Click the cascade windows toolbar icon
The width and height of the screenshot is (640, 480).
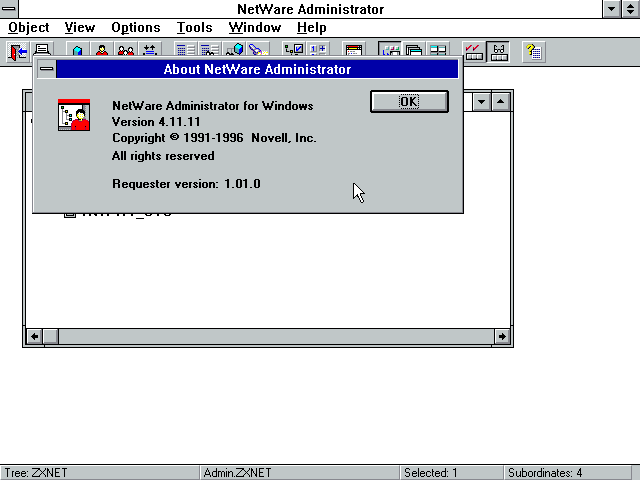click(x=414, y=50)
